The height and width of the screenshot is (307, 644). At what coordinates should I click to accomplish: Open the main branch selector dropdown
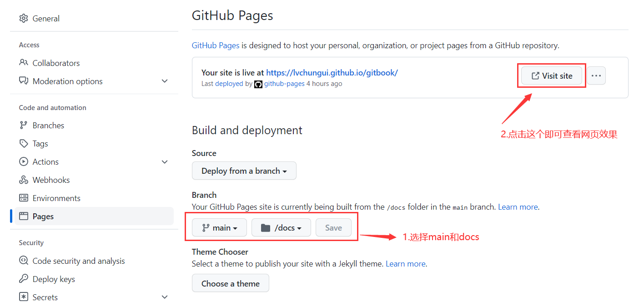pyautogui.click(x=219, y=227)
